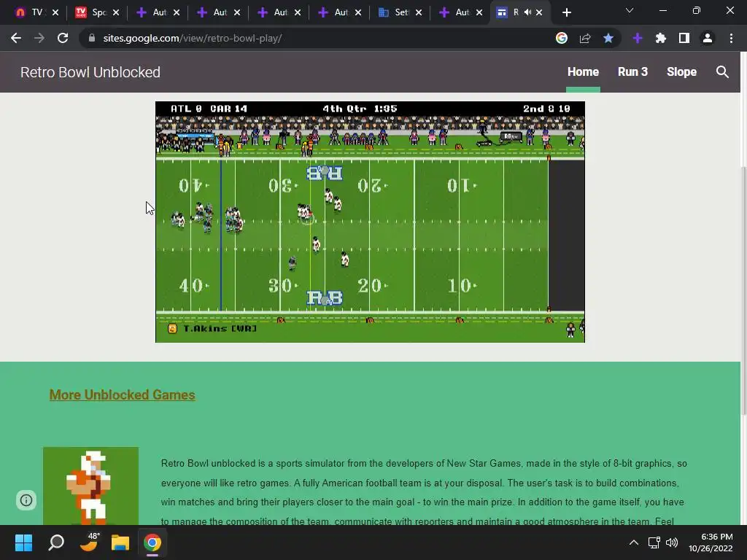This screenshot has height=560, width=747.
Task: Open the site search magnifier
Action: pyautogui.click(x=722, y=72)
